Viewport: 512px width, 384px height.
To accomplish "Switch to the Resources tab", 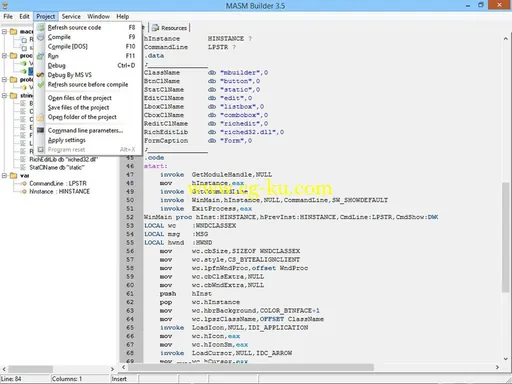I will pyautogui.click(x=169, y=28).
